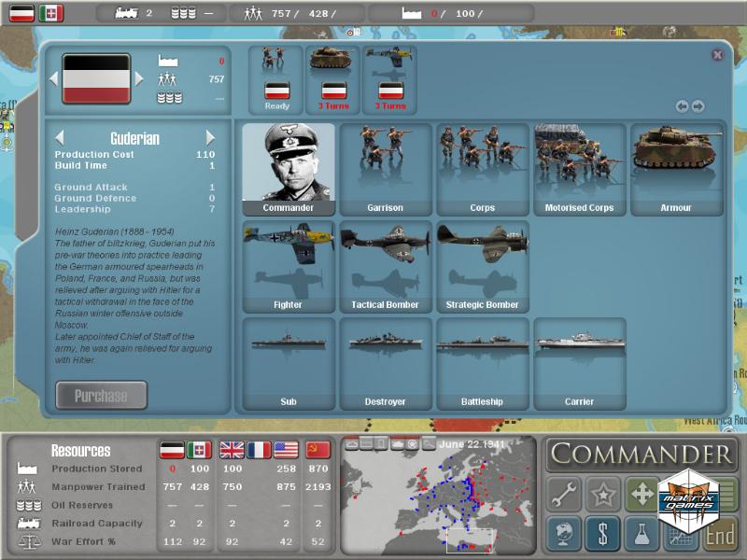Click the British flag in Resources table
Viewport: 747px width, 560px height.
[232, 450]
